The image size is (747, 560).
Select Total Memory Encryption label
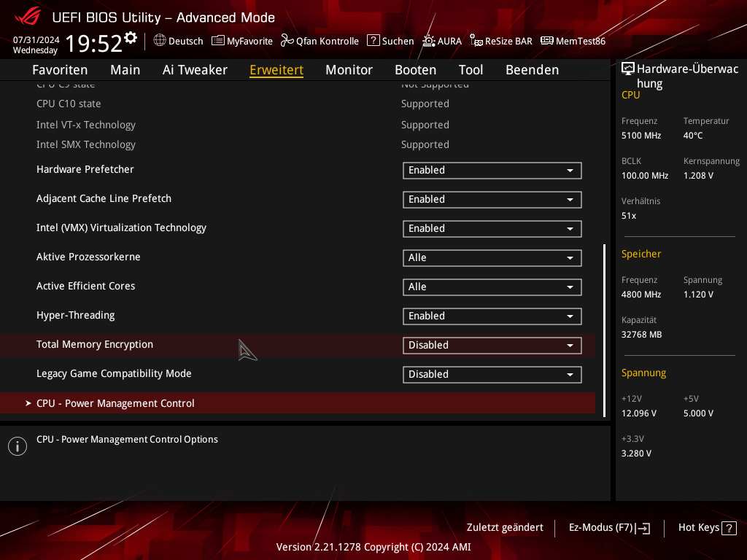(95, 344)
